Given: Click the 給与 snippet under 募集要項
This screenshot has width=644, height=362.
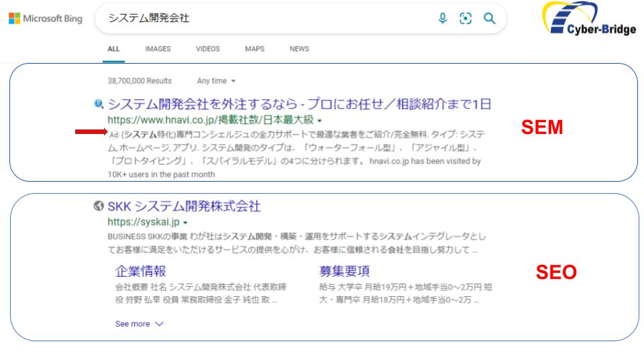Looking at the screenshot, I should coord(405,293).
